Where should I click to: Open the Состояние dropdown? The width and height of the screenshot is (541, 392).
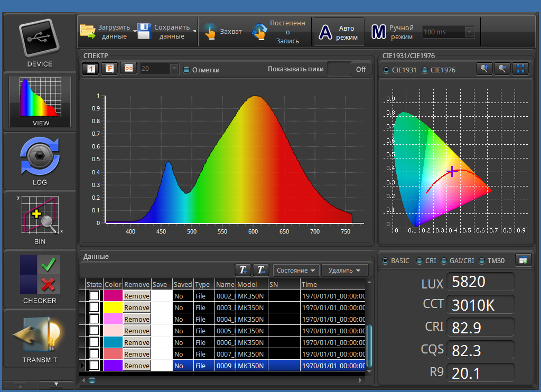296,270
